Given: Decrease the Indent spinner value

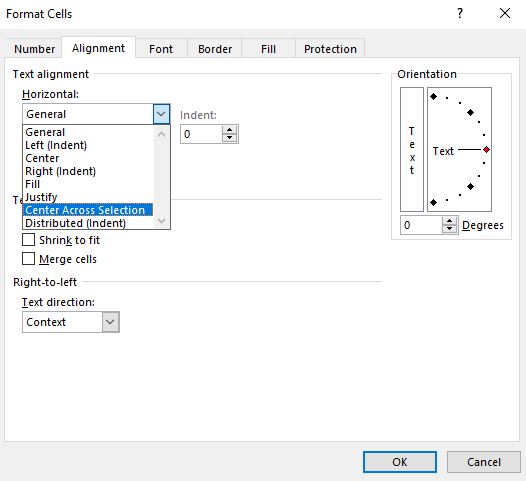Looking at the screenshot, I should (x=229, y=138).
